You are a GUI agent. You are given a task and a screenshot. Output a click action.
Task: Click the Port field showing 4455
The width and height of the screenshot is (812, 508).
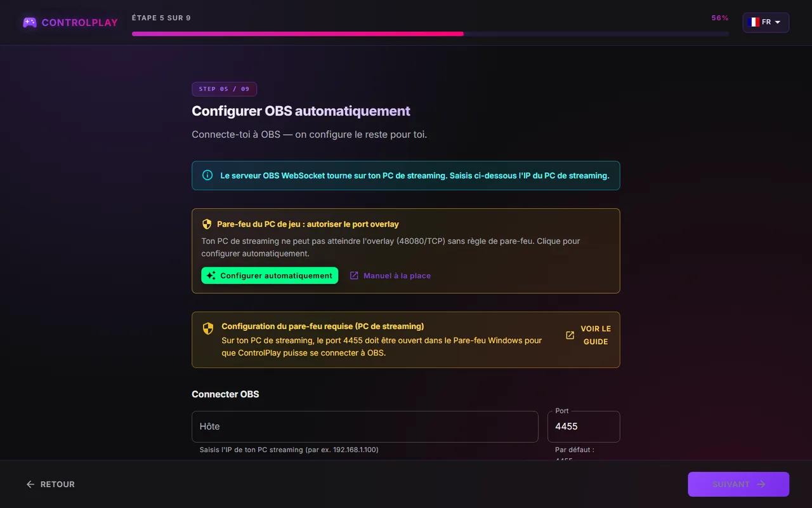click(584, 427)
